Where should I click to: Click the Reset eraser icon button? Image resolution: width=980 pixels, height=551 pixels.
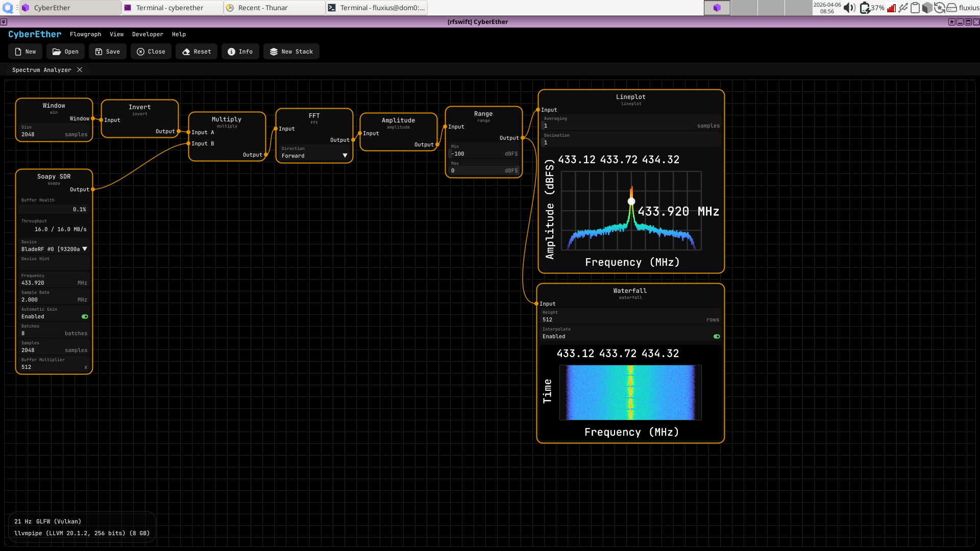point(186,52)
